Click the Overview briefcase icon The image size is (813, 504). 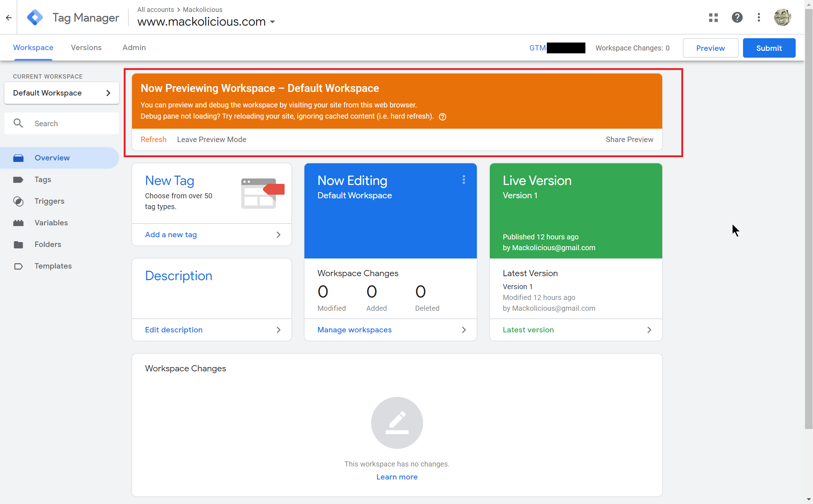tap(18, 158)
